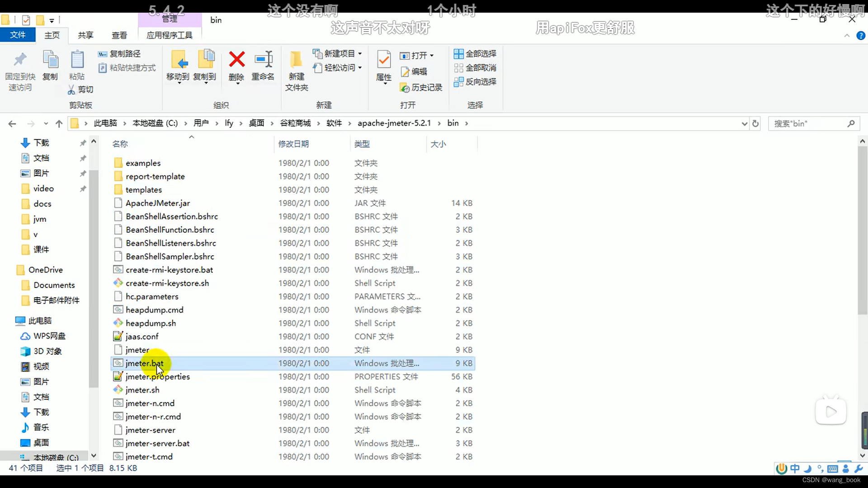Click the search magnifier icon
This screenshot has height=488, width=868.
pyautogui.click(x=851, y=123)
